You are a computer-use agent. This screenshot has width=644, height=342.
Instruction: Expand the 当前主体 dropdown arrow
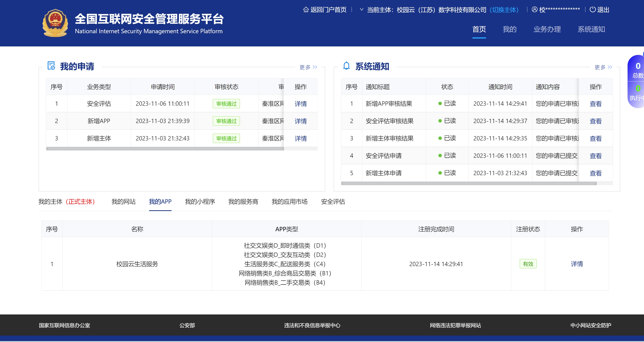click(x=361, y=9)
